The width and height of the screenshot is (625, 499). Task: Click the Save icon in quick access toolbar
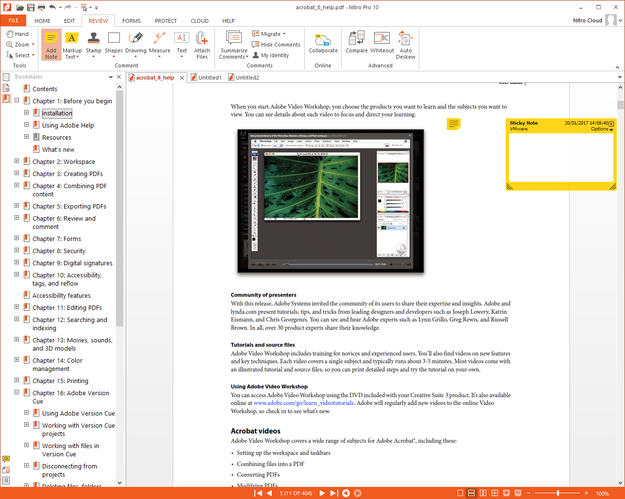[x=31, y=7]
